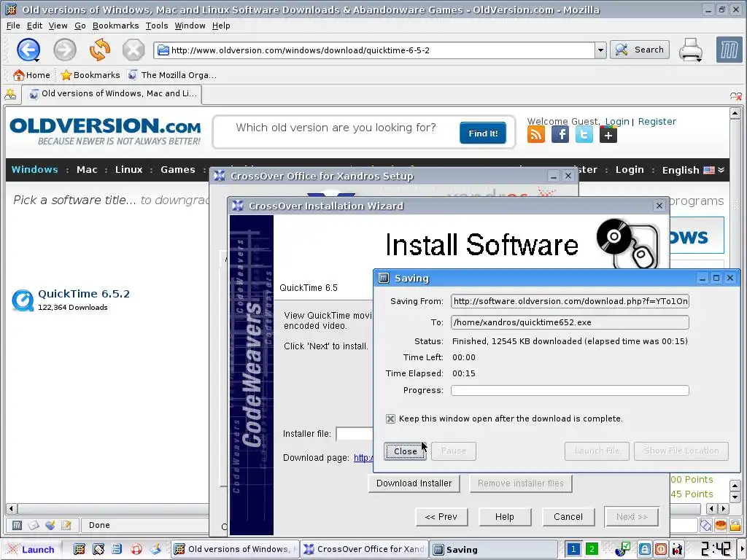The height and width of the screenshot is (560, 747).
Task: Click the cookie icon in the browser status bar
Action: click(x=720, y=525)
